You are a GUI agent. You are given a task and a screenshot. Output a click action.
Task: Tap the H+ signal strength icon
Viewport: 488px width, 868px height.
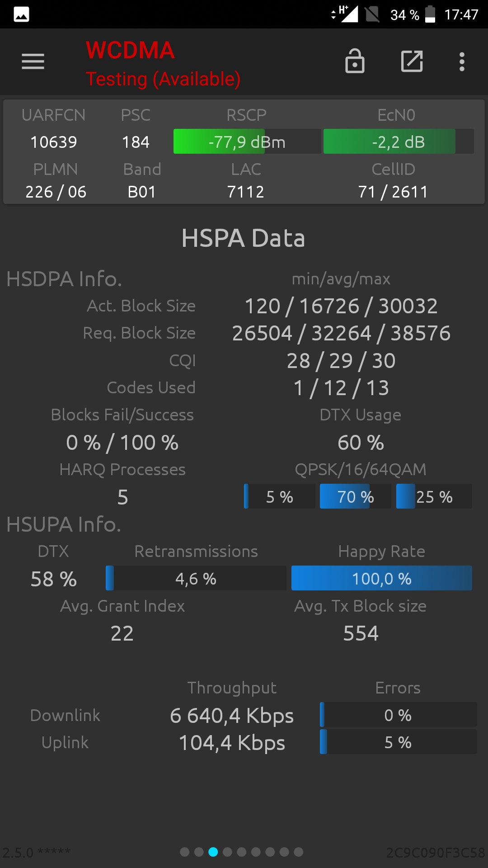coord(345,14)
